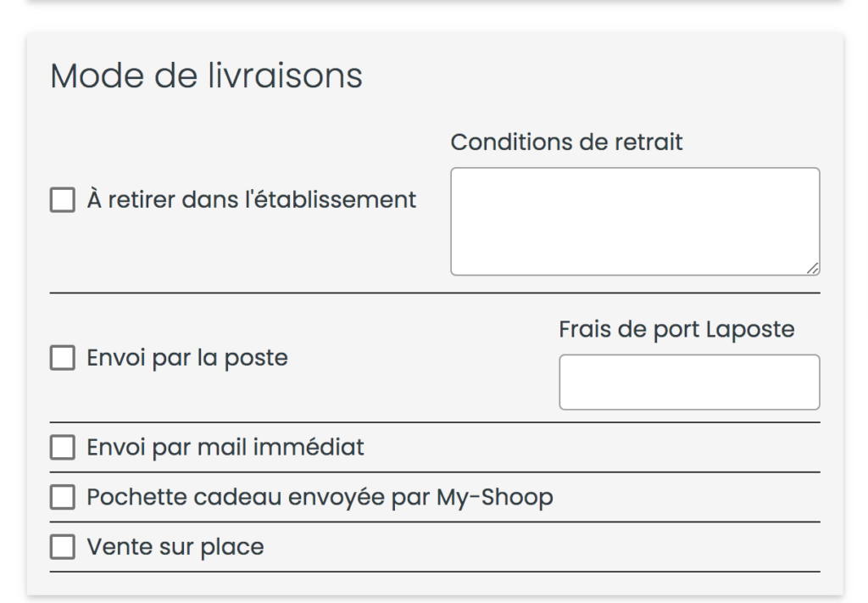The height and width of the screenshot is (603, 868).
Task: Click the divider line below the Conditions textarea
Action: [435, 293]
